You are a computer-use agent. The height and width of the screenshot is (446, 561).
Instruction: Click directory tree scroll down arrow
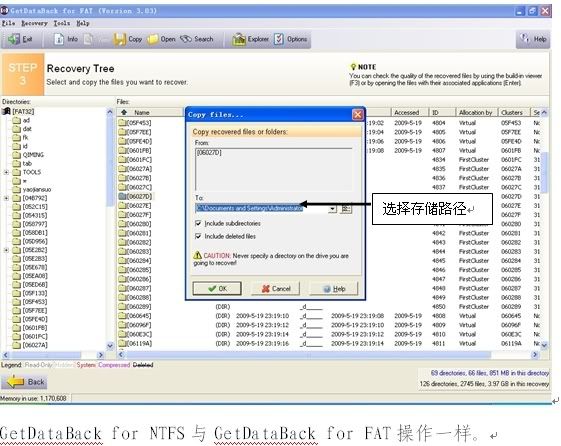pyautogui.click(x=110, y=346)
